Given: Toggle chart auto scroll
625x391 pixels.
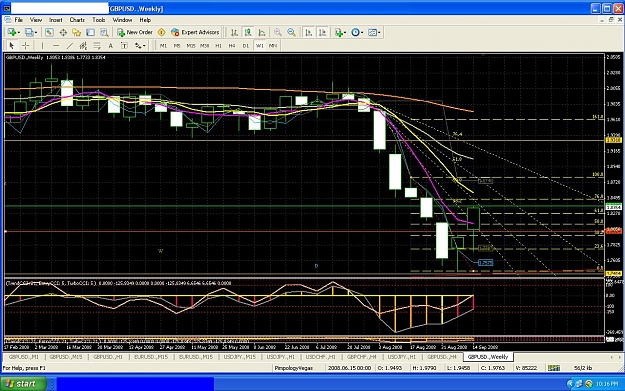Looking at the screenshot, I should [x=309, y=32].
